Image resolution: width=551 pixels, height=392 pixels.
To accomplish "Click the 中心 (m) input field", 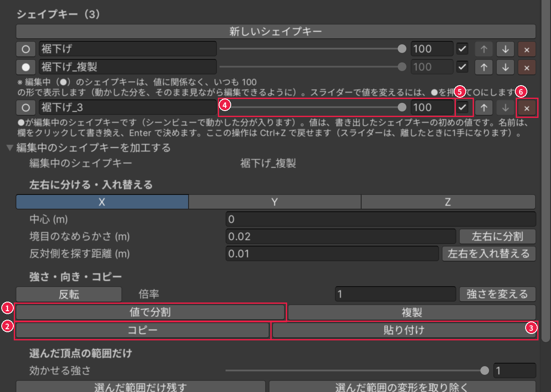I will pos(381,219).
